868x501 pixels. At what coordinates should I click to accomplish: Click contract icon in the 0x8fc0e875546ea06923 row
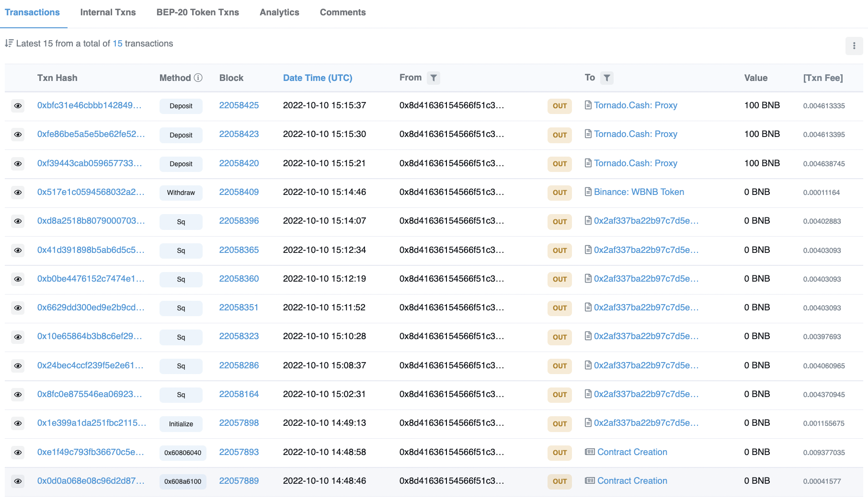click(588, 394)
